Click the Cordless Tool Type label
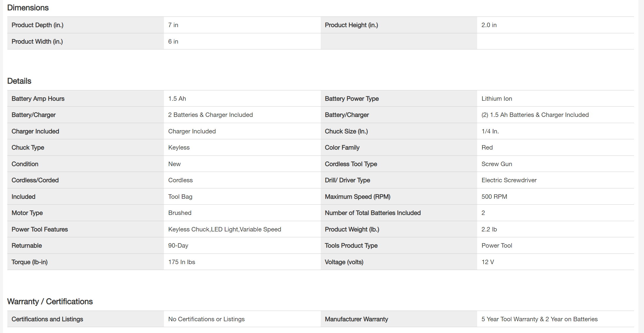The height and width of the screenshot is (333, 644). [351, 164]
